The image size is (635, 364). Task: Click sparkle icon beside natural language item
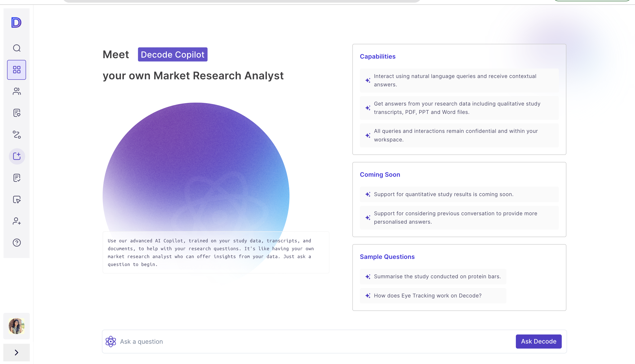coord(368,80)
